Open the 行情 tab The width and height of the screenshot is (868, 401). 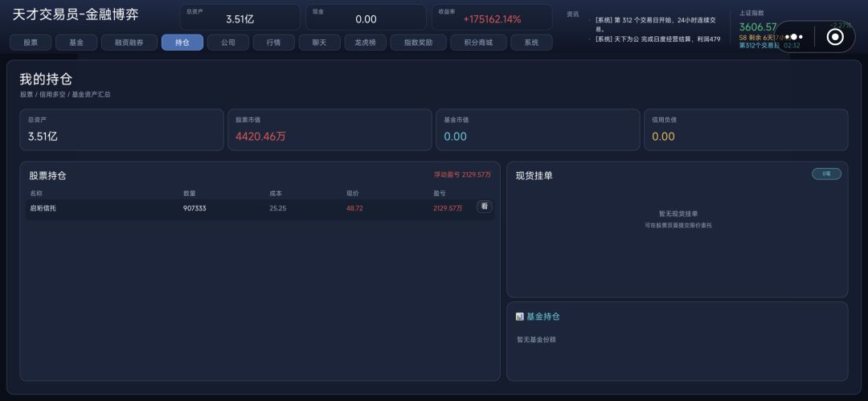(x=273, y=43)
